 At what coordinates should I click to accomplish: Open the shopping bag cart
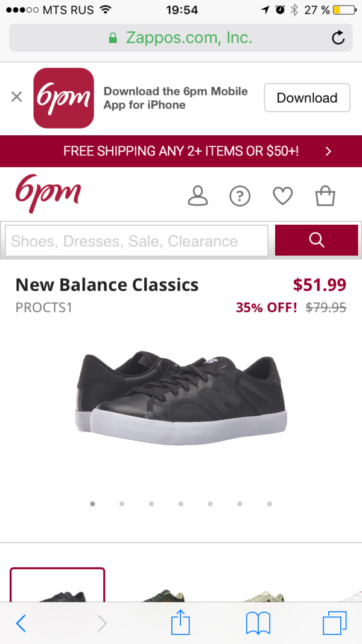pyautogui.click(x=325, y=196)
